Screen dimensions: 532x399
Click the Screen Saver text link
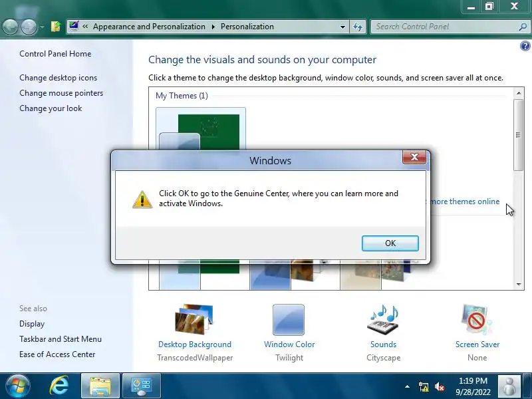tap(477, 344)
